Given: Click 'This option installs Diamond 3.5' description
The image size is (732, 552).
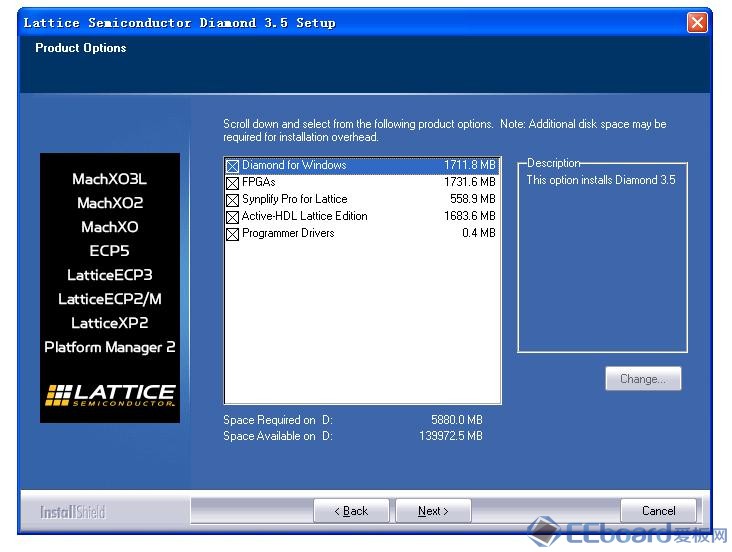Looking at the screenshot, I should point(601,180).
